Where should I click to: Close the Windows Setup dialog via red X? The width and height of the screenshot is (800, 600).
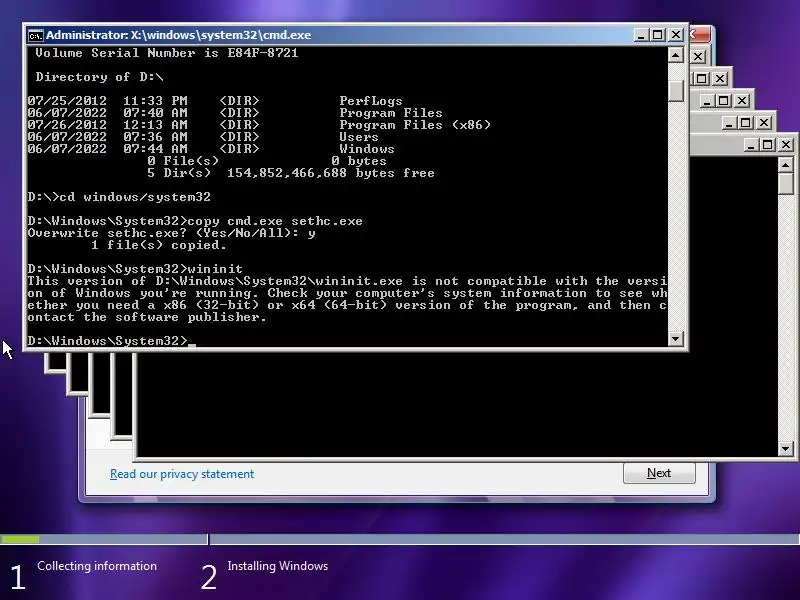(x=699, y=35)
